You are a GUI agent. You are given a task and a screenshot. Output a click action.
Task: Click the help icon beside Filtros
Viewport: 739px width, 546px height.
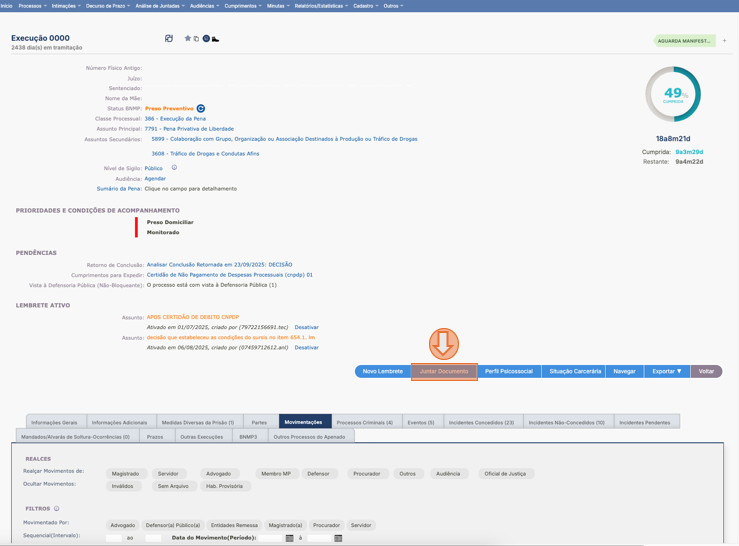coord(57,509)
